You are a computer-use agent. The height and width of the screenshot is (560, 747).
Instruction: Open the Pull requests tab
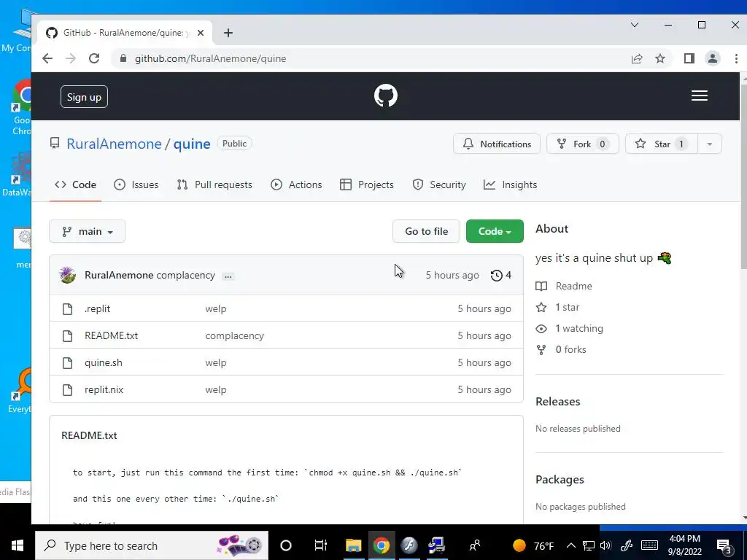point(214,184)
